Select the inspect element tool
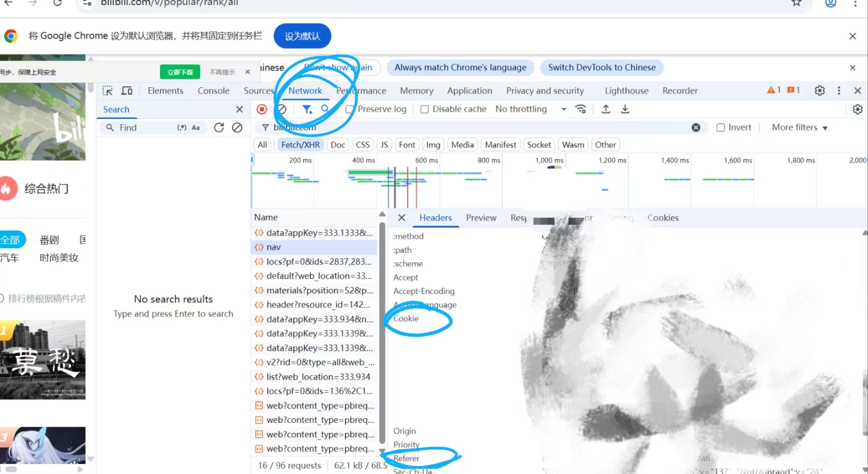The height and width of the screenshot is (474, 868). pyautogui.click(x=107, y=90)
